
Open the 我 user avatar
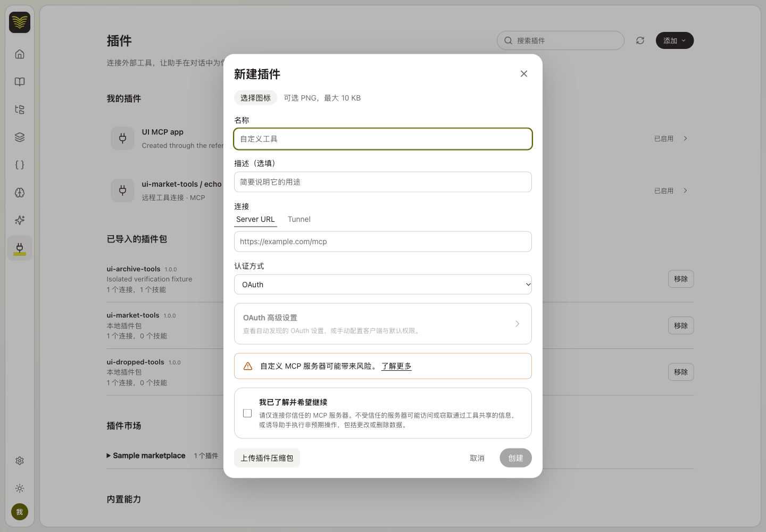(x=20, y=512)
